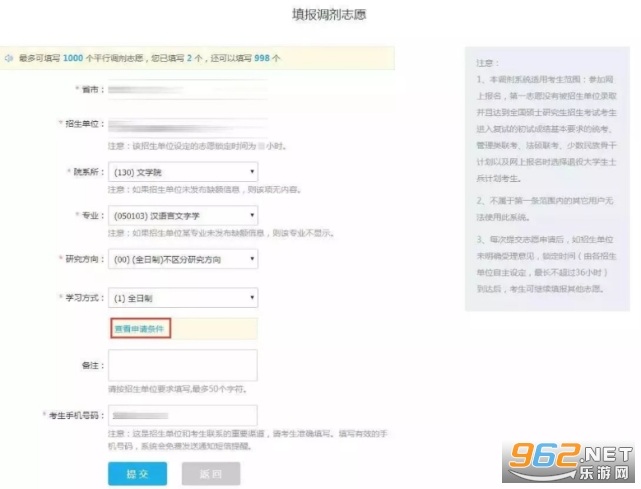Open the 研究方向 dropdown

[183, 259]
